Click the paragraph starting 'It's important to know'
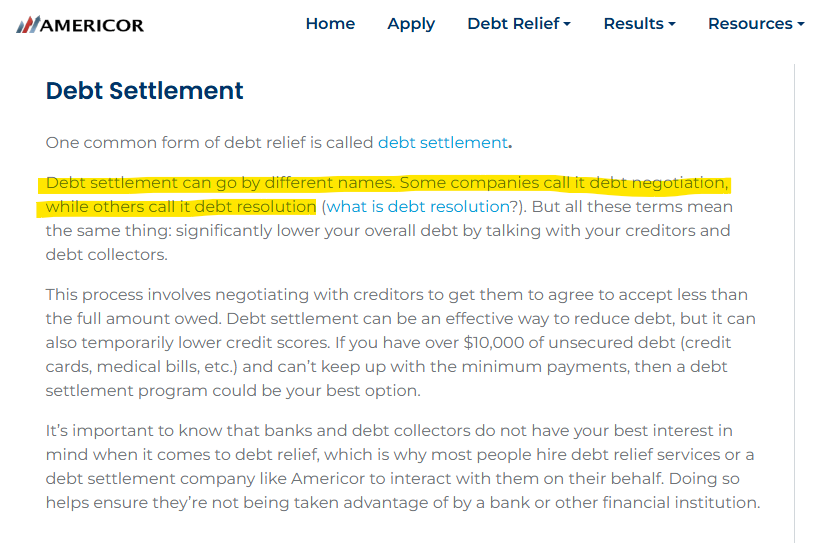This screenshot has height=543, width=818. [x=403, y=466]
